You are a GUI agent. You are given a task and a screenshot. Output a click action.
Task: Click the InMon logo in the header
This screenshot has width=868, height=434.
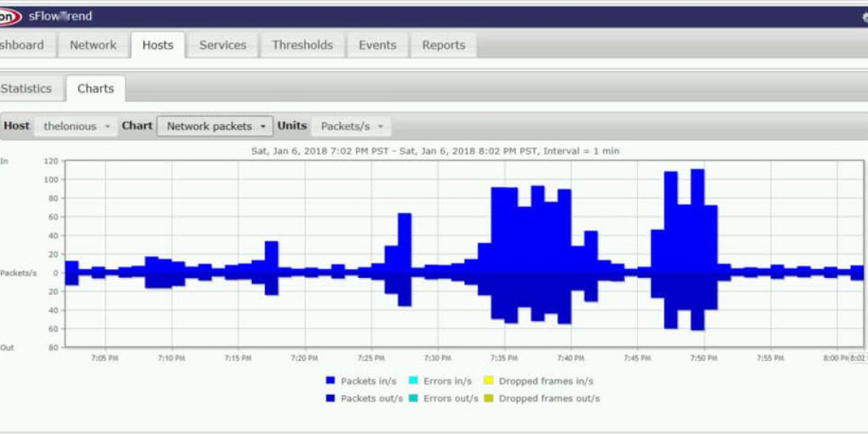click(9, 16)
